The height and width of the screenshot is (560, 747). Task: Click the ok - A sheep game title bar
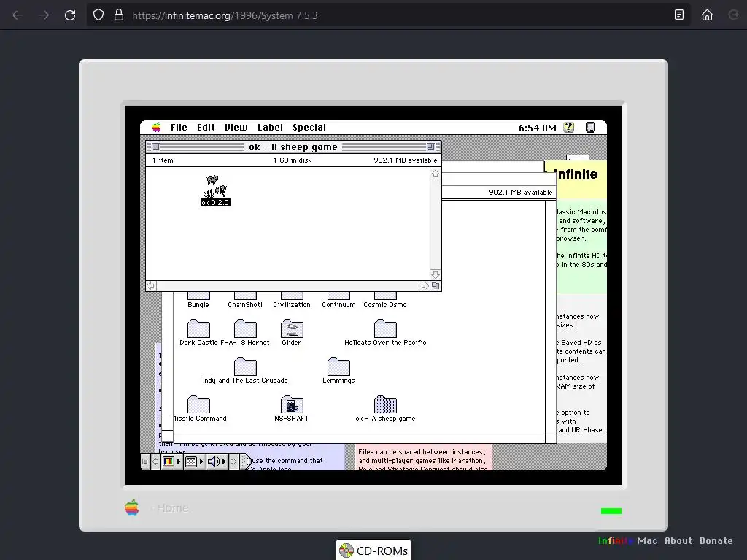click(293, 147)
